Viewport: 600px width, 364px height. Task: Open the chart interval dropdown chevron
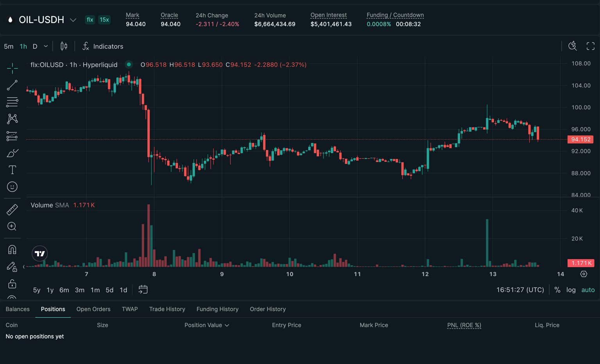(46, 46)
